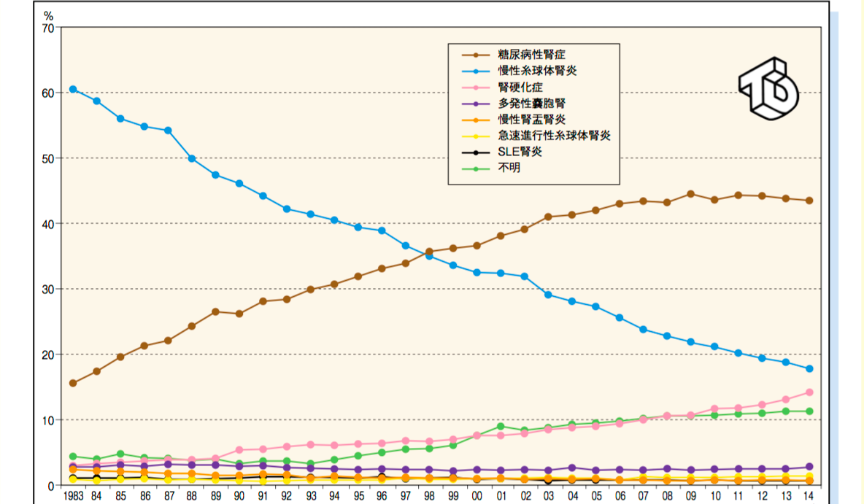The image size is (864, 504).
Task: Click the x-axis year label 06
Action: pos(620,496)
